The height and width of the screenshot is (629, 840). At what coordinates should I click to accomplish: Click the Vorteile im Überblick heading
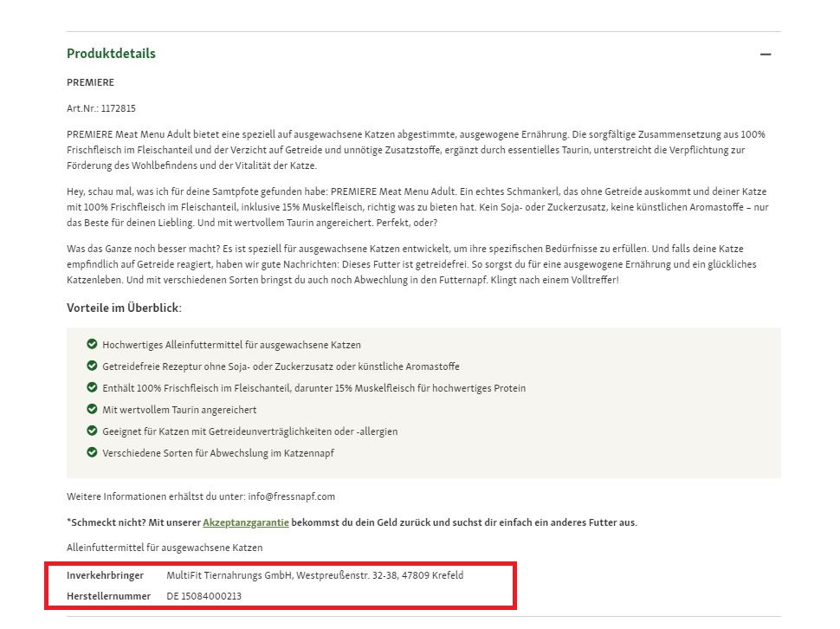click(124, 308)
